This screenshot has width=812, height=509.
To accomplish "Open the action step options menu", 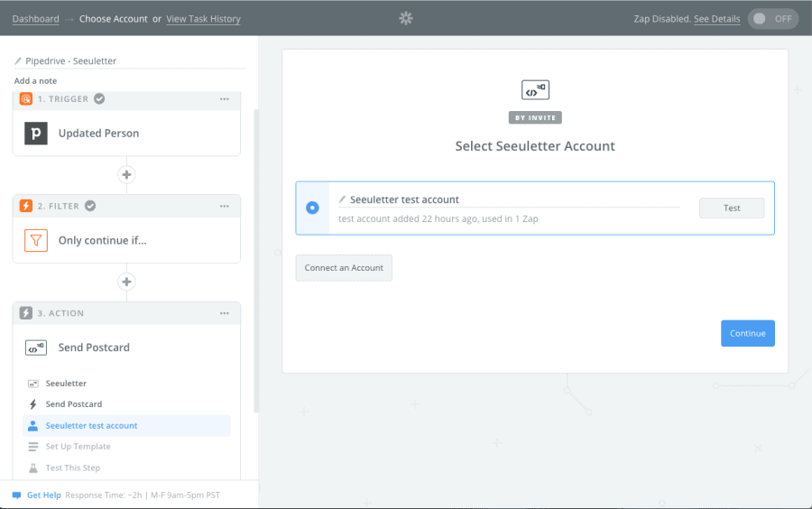I will tap(225, 313).
